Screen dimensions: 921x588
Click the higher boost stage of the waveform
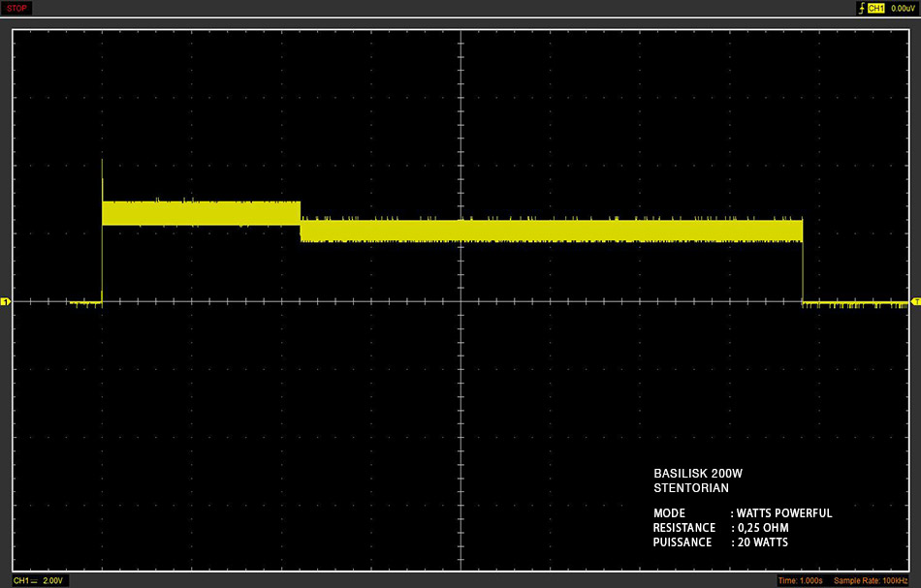click(x=201, y=213)
